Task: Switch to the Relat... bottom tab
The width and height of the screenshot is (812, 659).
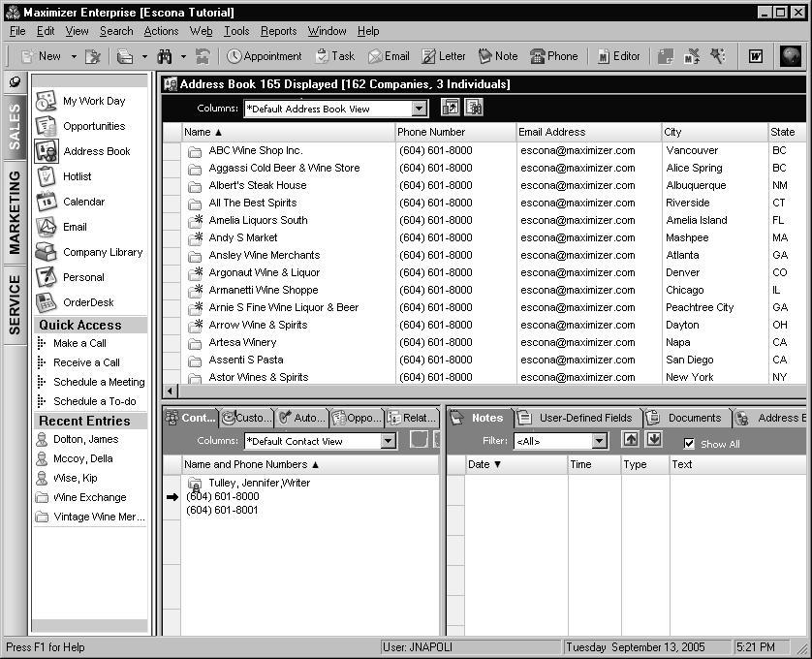Action: [x=413, y=418]
